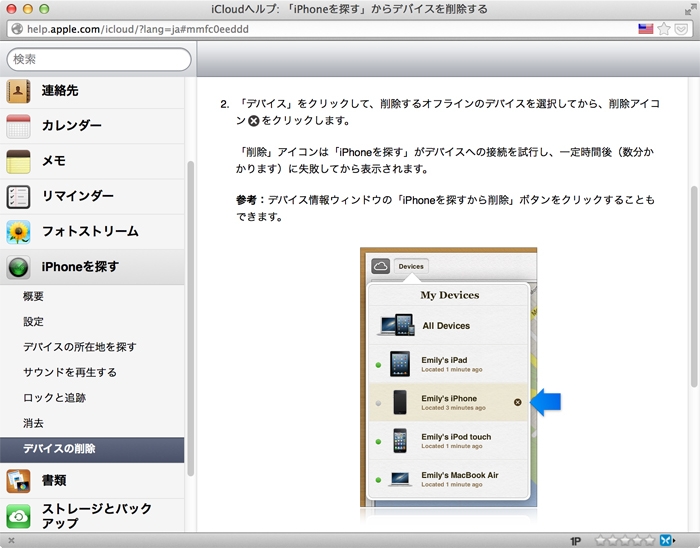Collapse the iPhoneを探す section

click(x=80, y=266)
